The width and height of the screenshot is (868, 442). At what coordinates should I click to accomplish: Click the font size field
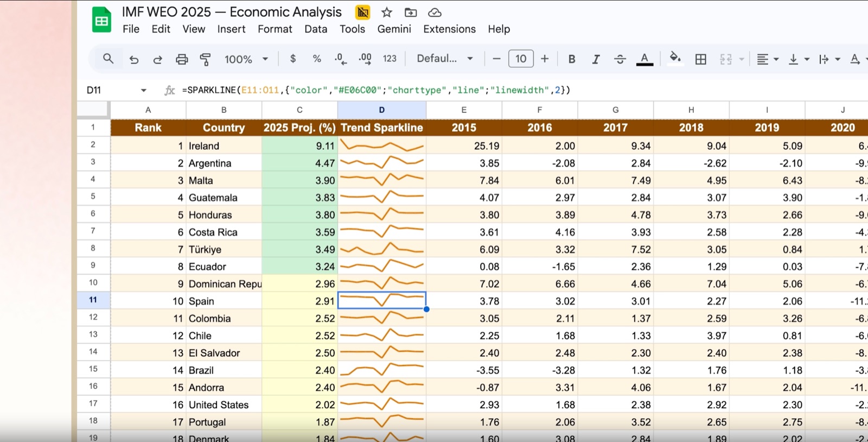(521, 59)
